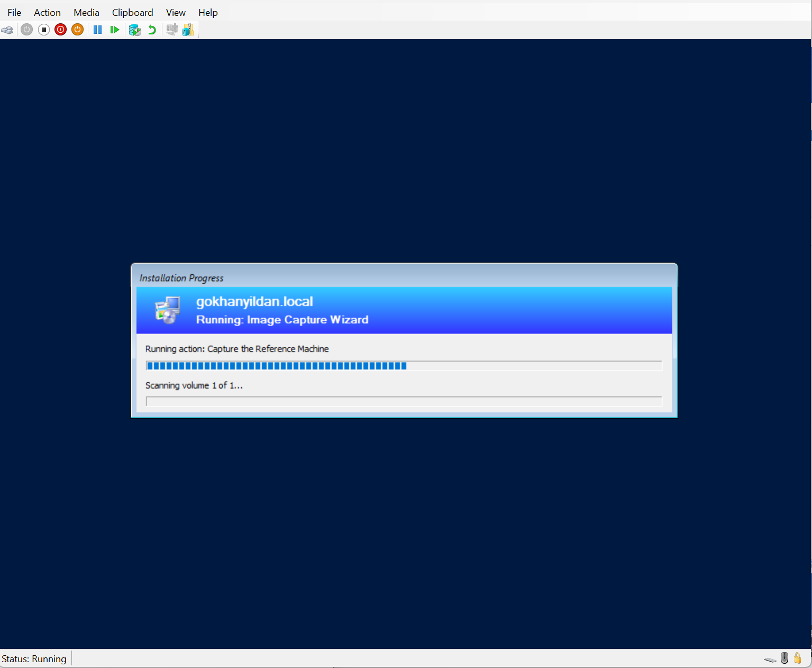The height and width of the screenshot is (668, 812).
Task: Click the grey Start power button
Action: pos(27,30)
